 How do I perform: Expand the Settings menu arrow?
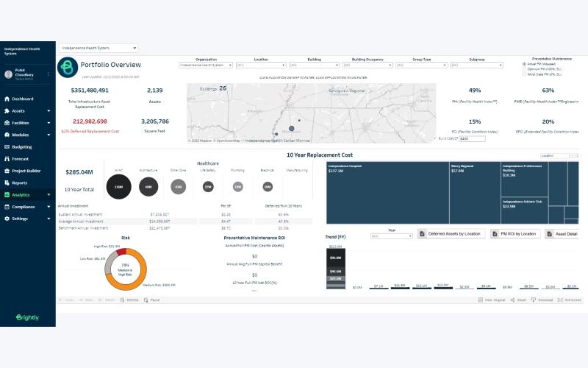tap(49, 219)
